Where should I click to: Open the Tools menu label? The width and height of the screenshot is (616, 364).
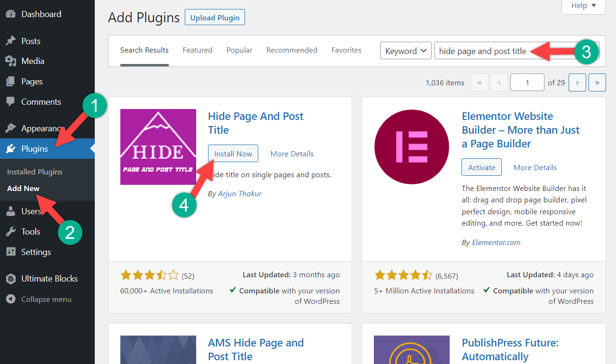pyautogui.click(x=31, y=232)
